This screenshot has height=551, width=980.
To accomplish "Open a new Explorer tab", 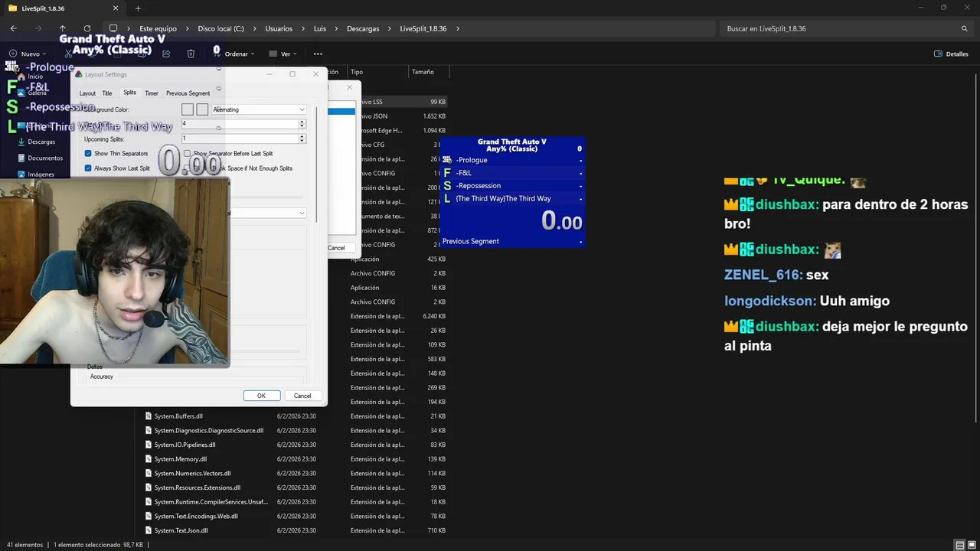I will [x=138, y=8].
